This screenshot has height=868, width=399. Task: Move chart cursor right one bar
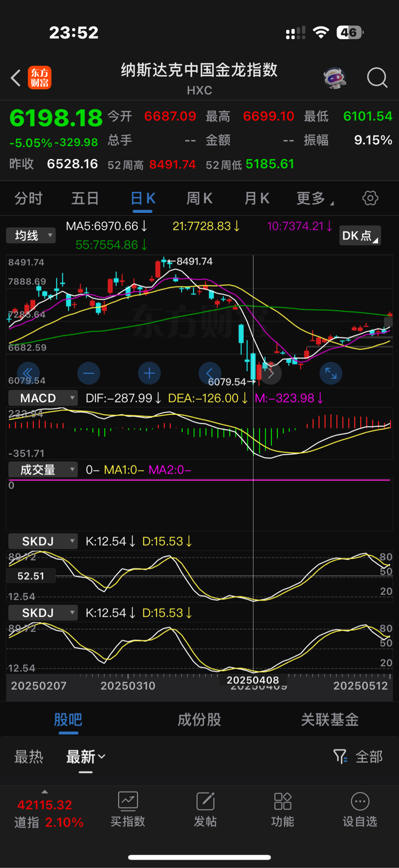(271, 373)
